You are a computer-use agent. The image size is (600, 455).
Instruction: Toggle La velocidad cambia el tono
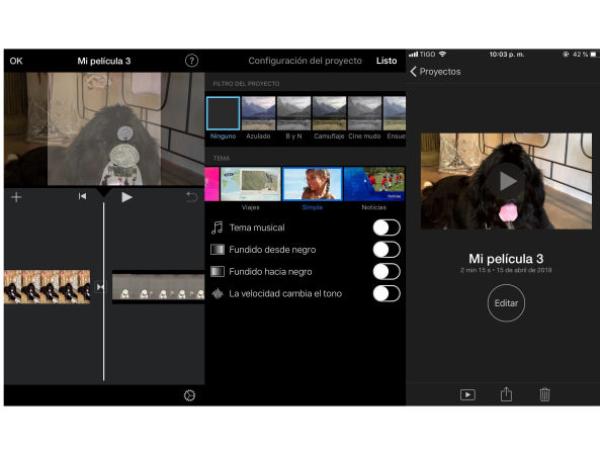point(386,293)
